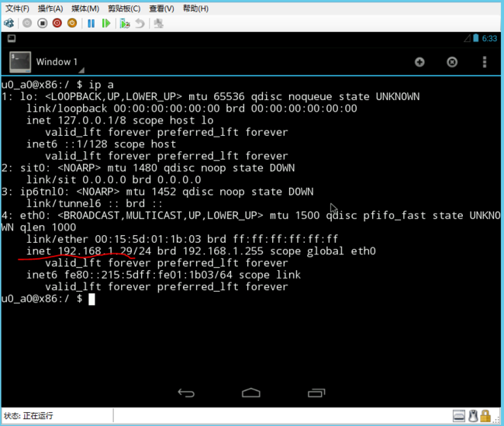
Task: Open the 帮助(H) menu
Action: (x=195, y=9)
